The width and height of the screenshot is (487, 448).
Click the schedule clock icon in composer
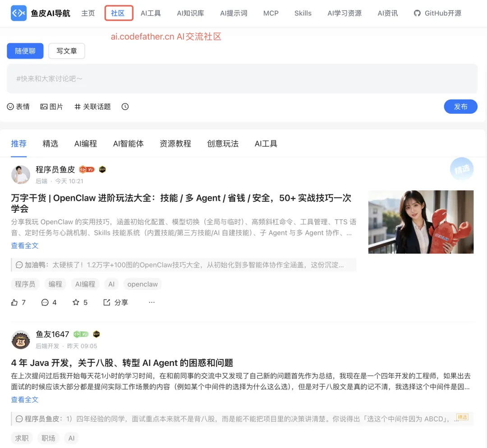point(125,106)
